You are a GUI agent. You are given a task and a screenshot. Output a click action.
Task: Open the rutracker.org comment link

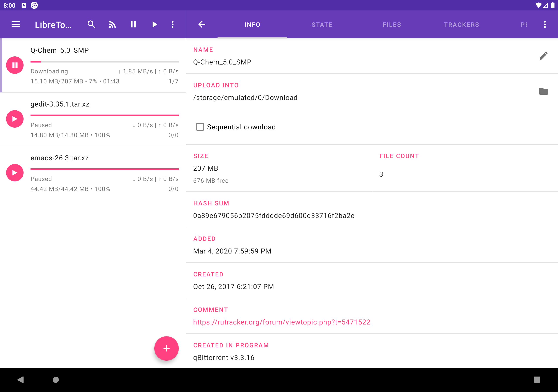tap(282, 322)
